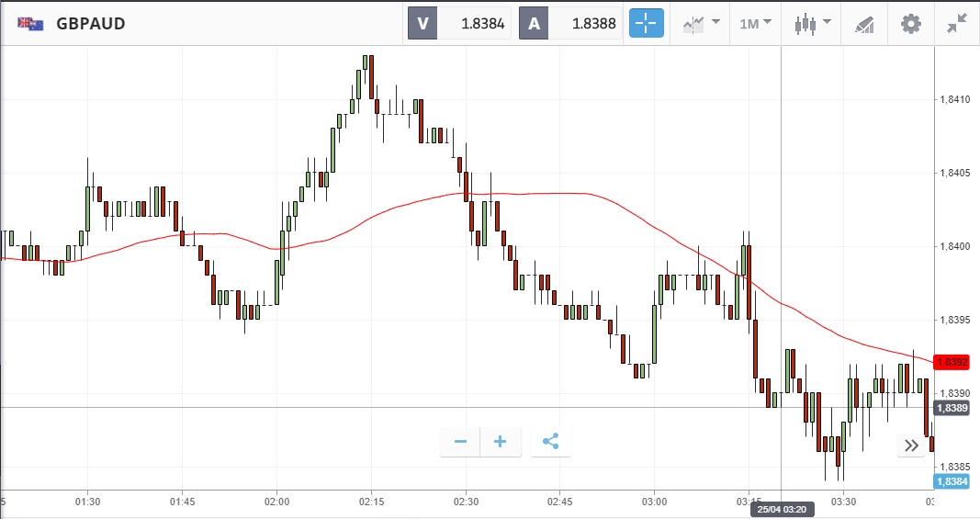The image size is (980, 519).
Task: Collapse the chart from fullscreen
Action: [957, 23]
